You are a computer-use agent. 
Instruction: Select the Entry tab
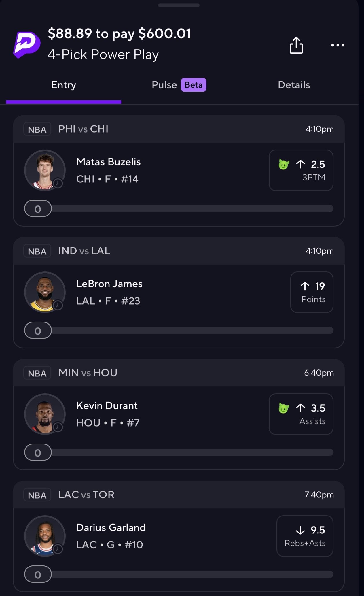(64, 85)
